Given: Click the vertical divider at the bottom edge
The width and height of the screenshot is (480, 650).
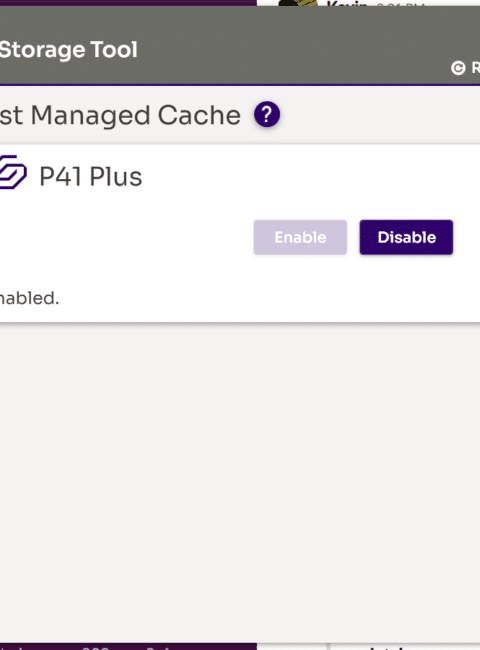Looking at the screenshot, I should 329,647.
